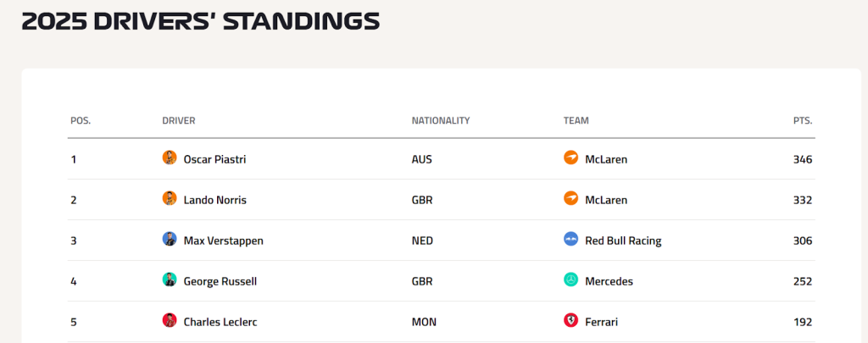This screenshot has height=343, width=868.
Task: Click the PTS. column header
Action: pyautogui.click(x=803, y=121)
